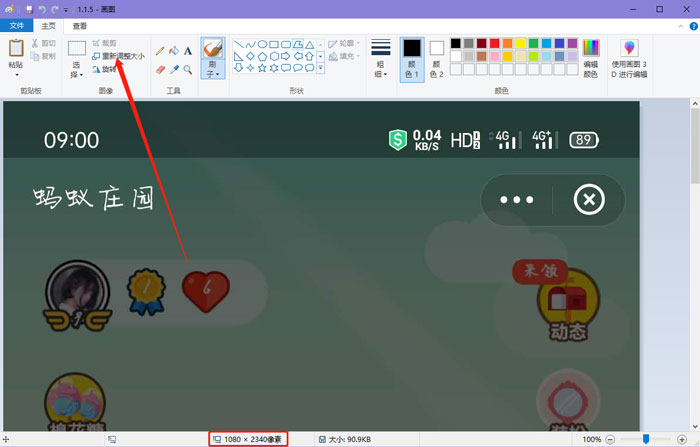This screenshot has width=700, height=447.
Task: Select the Eraser tool
Action: (160, 69)
